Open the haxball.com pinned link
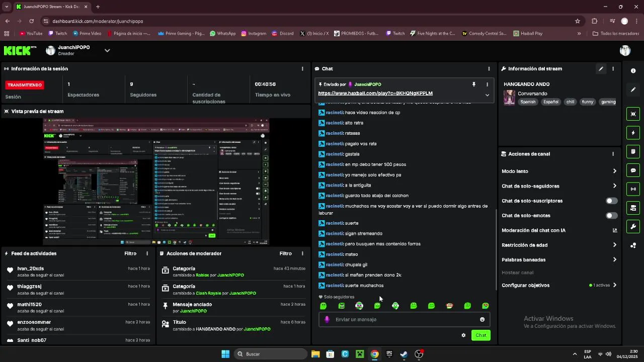Image resolution: width=644 pixels, height=362 pixels. 375,94
